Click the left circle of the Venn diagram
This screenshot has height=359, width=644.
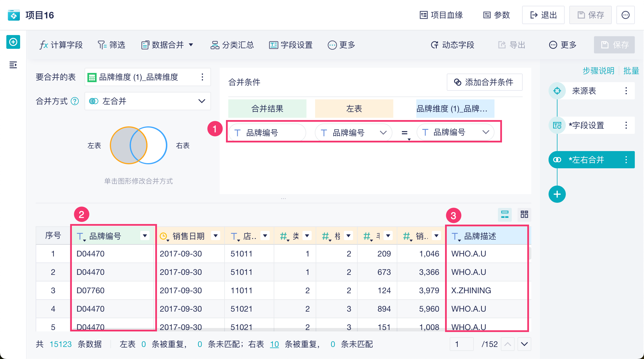coord(121,145)
